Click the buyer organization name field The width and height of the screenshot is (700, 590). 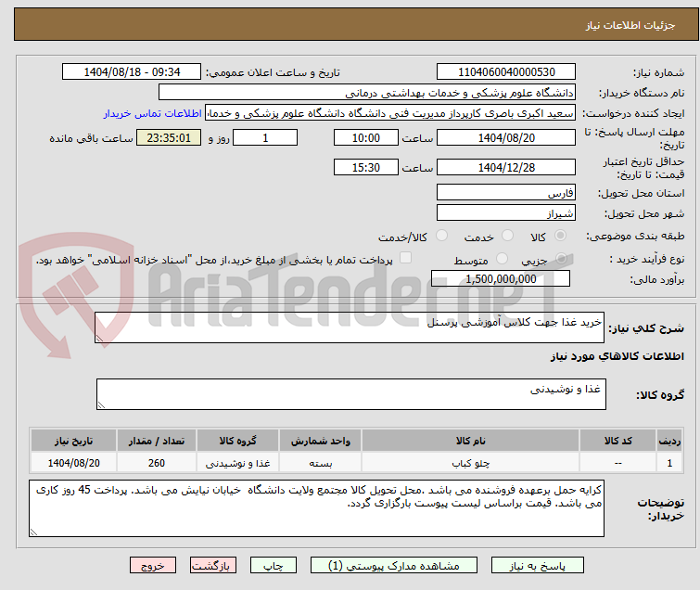pyautogui.click(x=367, y=93)
